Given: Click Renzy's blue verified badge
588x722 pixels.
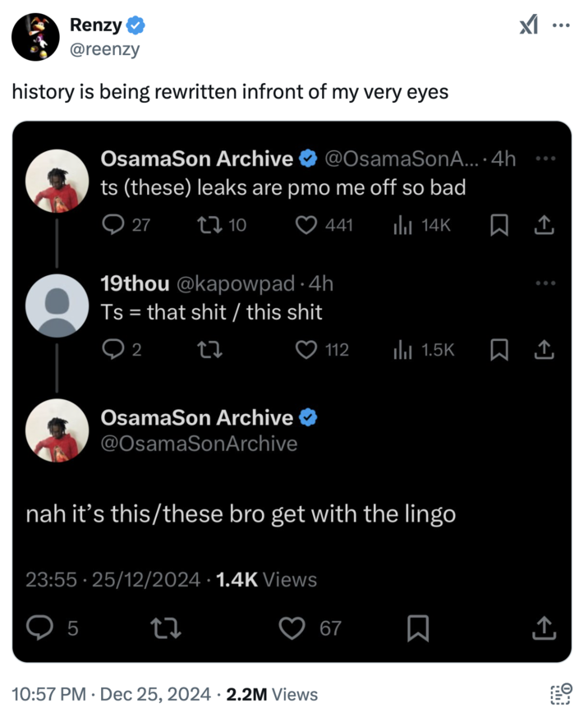Looking at the screenshot, I should click(x=137, y=26).
